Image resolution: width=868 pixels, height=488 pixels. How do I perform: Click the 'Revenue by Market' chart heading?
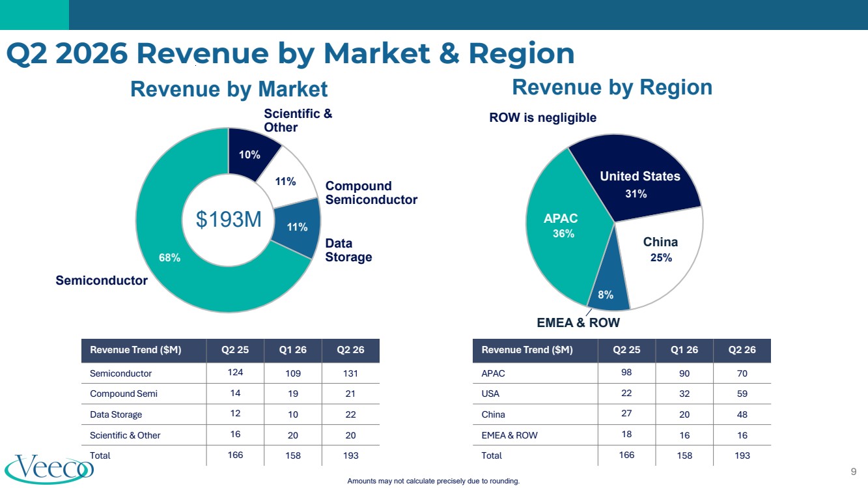[229, 89]
